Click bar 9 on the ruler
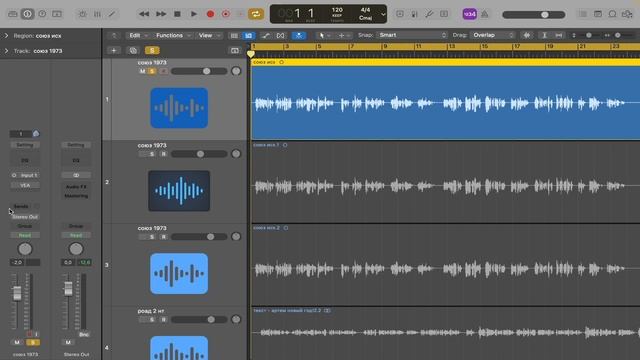Viewport: 640px width, 360px height. [x=385, y=47]
